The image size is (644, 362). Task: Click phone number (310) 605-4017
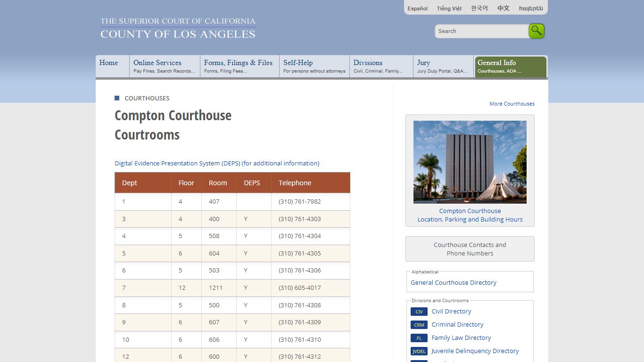(x=300, y=288)
